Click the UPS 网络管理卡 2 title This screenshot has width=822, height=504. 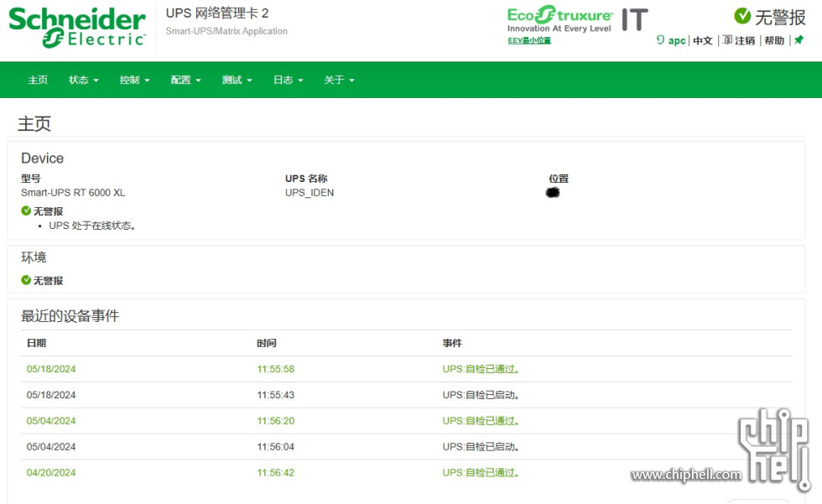pyautogui.click(x=217, y=13)
